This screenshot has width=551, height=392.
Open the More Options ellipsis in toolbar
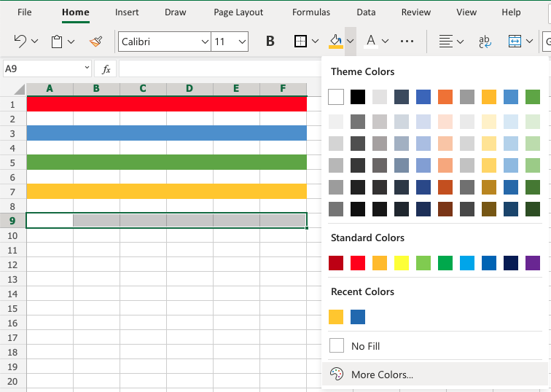tap(407, 42)
